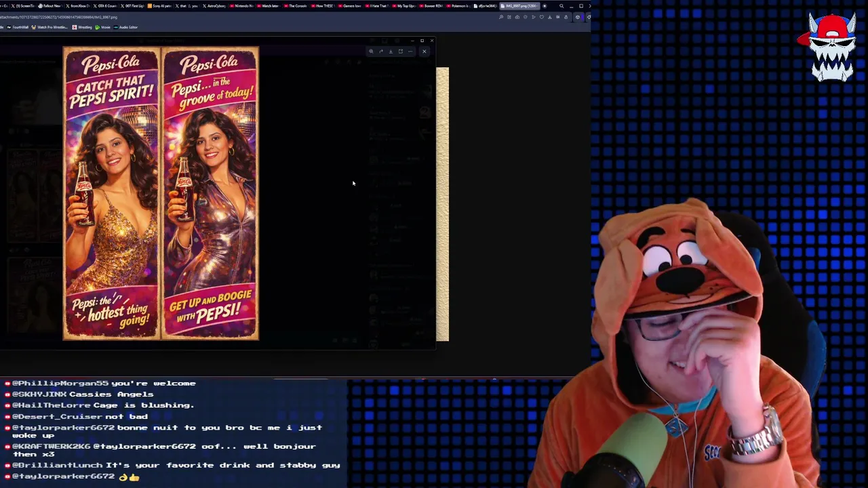Switch to the AstroCyborg browser tab
The image size is (868, 488).
coord(214,5)
